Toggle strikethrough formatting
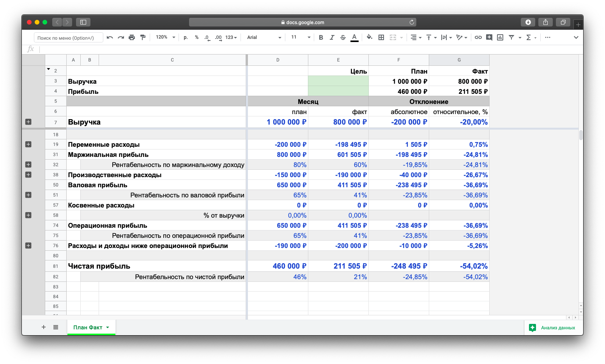This screenshot has width=605, height=364. coord(343,37)
